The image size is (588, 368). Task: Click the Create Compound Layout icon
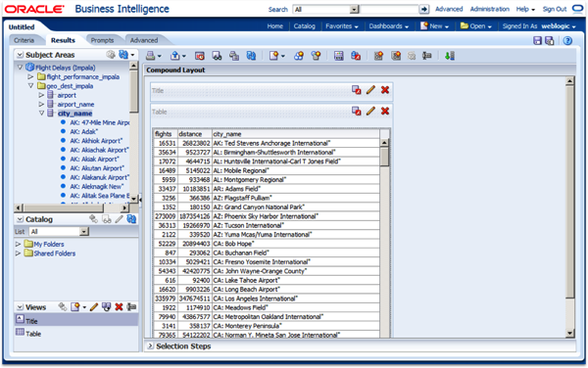(x=378, y=56)
